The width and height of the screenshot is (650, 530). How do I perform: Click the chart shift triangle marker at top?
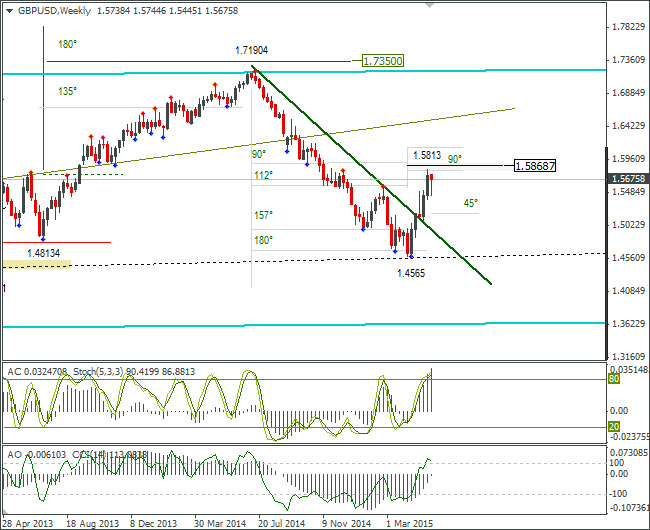(x=429, y=5)
